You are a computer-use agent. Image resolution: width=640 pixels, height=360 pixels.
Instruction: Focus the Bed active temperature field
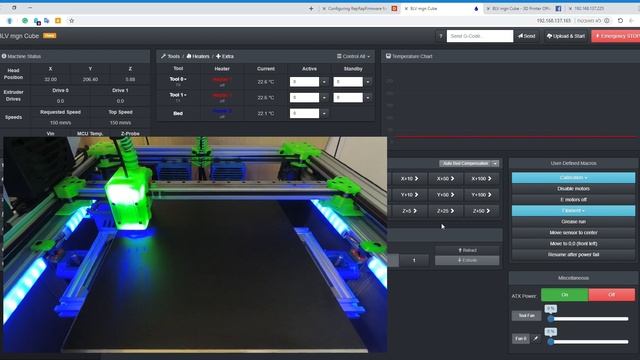click(x=304, y=113)
